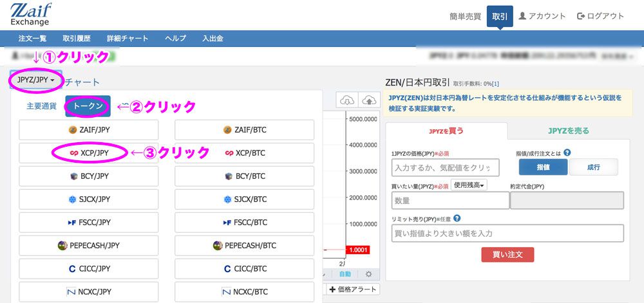Switch to 主要通貨 tab

[x=41, y=106]
